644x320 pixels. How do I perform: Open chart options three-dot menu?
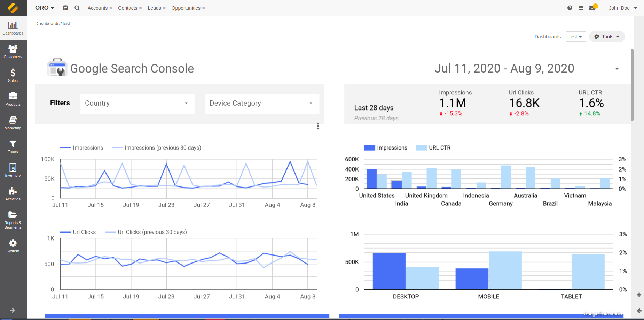point(317,126)
